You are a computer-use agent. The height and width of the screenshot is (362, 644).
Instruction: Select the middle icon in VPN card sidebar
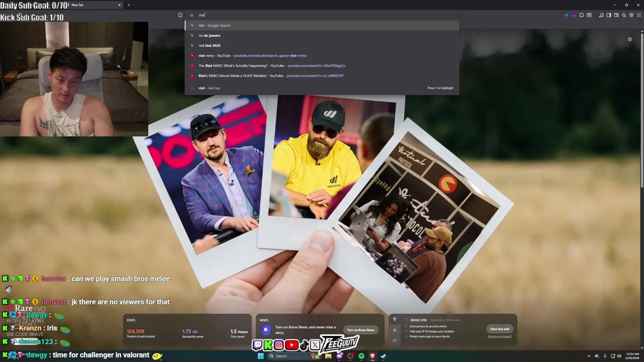click(x=394, y=330)
